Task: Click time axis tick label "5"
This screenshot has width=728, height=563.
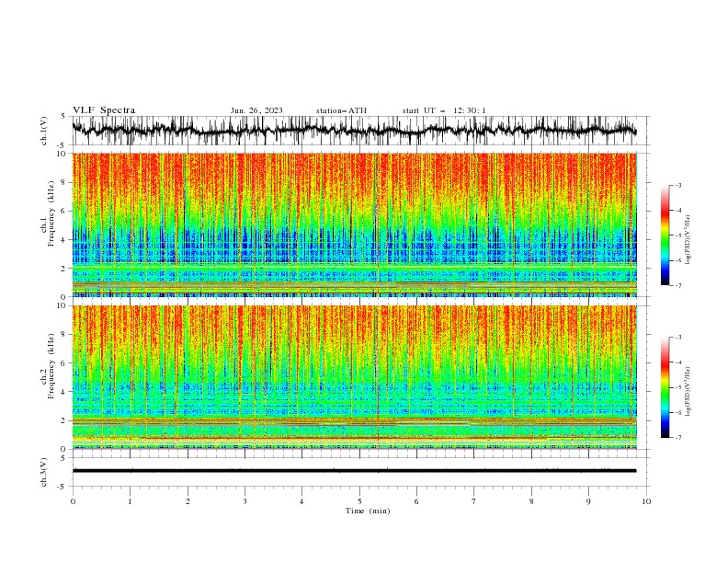Action: (x=359, y=501)
